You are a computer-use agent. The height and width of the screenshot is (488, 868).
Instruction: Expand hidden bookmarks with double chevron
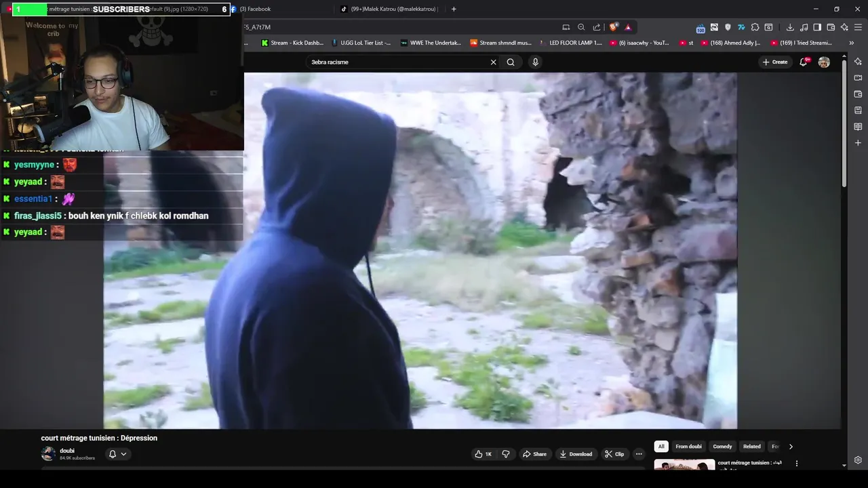(x=851, y=43)
